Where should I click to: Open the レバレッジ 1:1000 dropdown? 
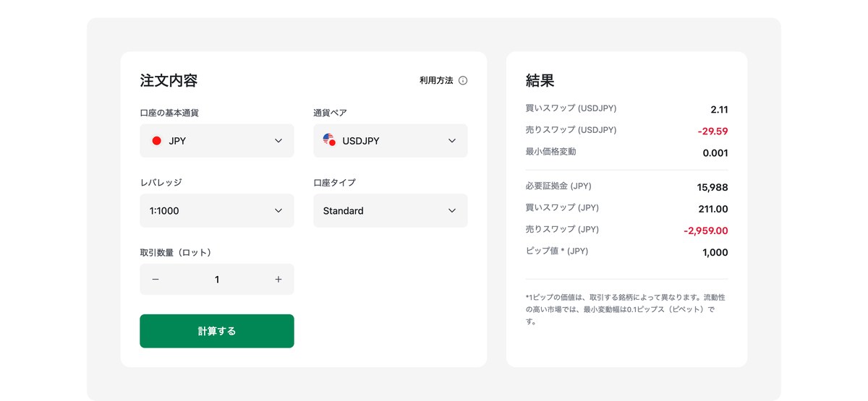click(x=217, y=211)
